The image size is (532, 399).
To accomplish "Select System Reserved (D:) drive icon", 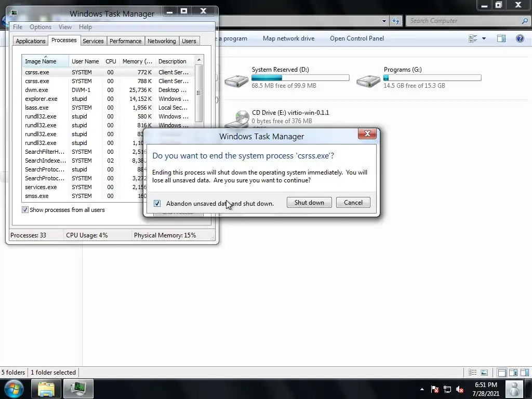I will pos(236,81).
